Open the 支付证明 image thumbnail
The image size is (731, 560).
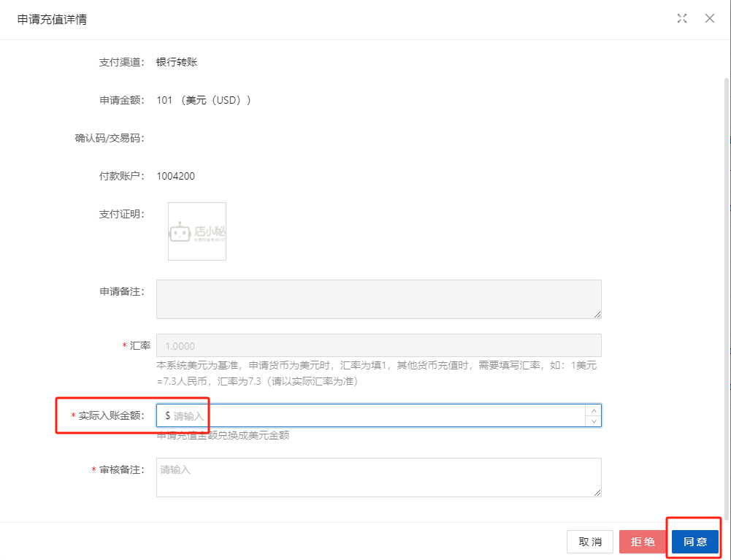(x=197, y=231)
